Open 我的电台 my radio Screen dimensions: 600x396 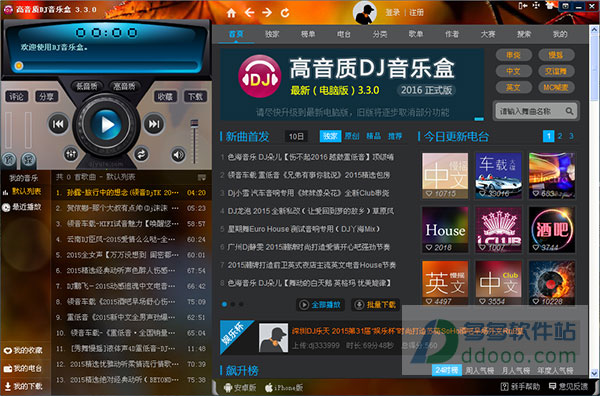click(x=23, y=368)
